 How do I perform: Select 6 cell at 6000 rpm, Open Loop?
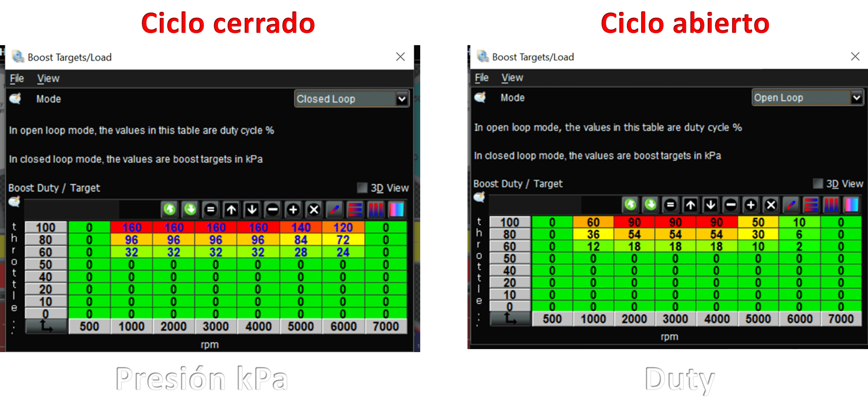pos(799,234)
